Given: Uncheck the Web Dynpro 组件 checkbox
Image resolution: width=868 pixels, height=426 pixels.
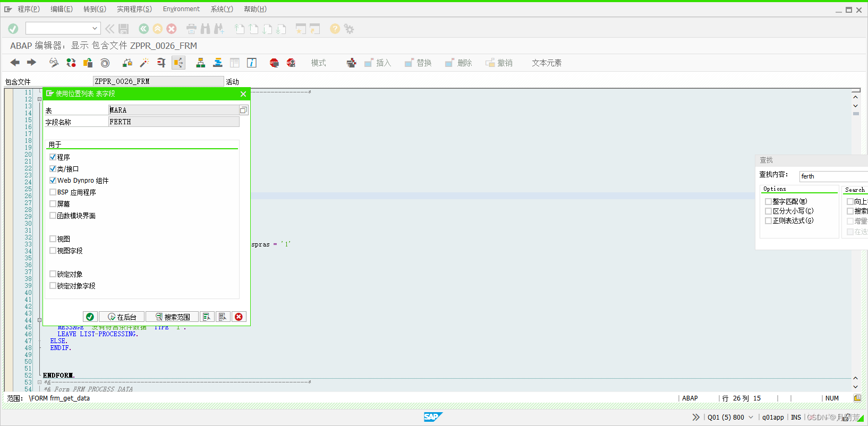Looking at the screenshot, I should pos(53,180).
